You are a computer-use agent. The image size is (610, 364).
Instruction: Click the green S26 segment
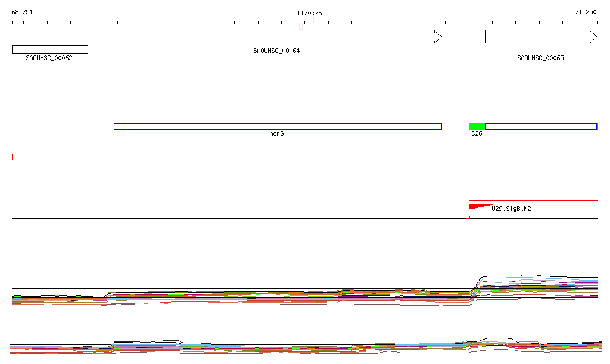pyautogui.click(x=477, y=126)
